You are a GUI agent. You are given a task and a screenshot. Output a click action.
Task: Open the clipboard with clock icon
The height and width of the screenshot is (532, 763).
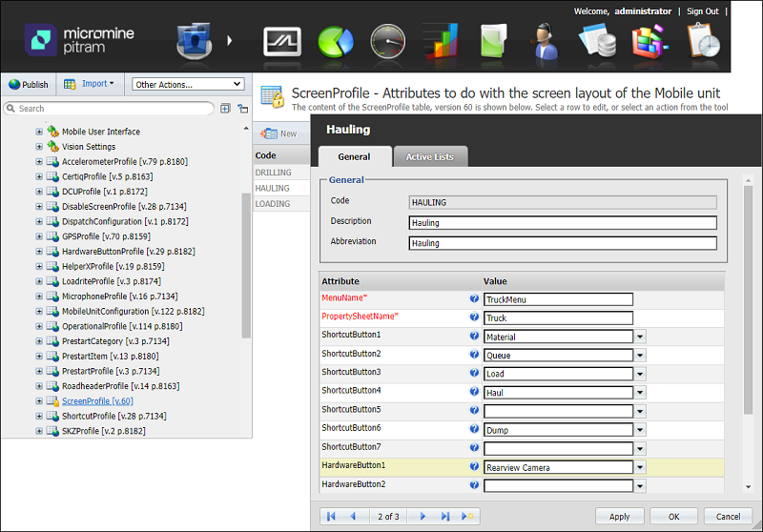[703, 41]
